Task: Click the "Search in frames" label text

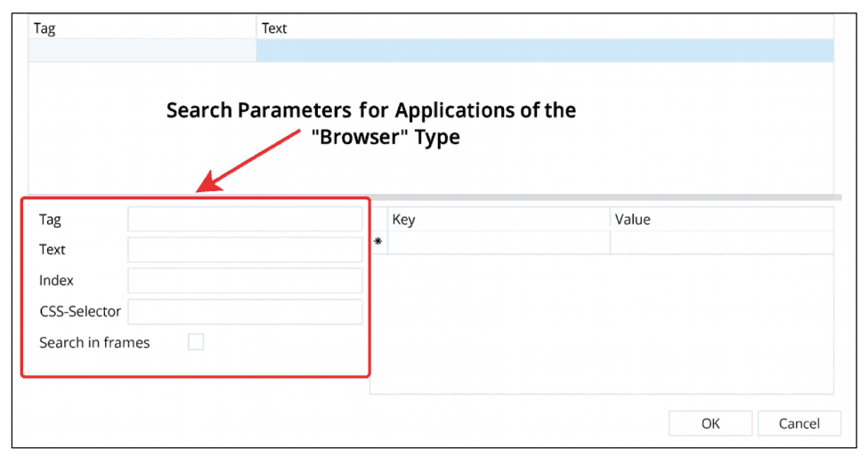Action: pos(94,342)
